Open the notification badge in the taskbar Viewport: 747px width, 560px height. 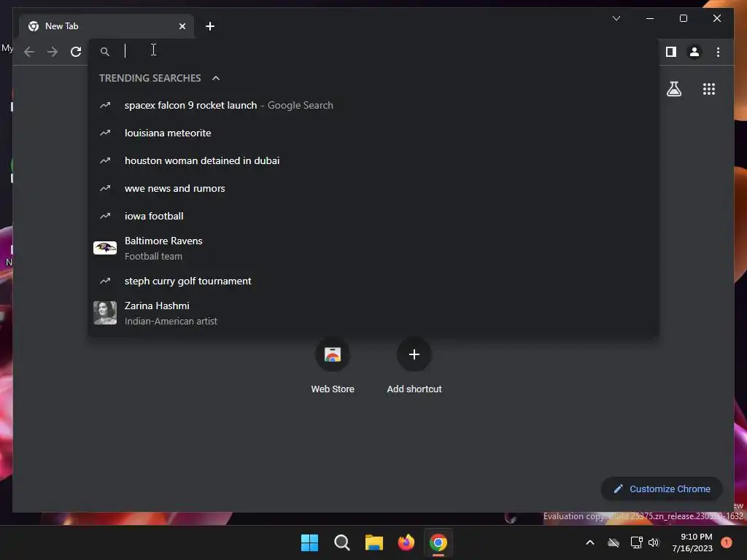pyautogui.click(x=727, y=542)
